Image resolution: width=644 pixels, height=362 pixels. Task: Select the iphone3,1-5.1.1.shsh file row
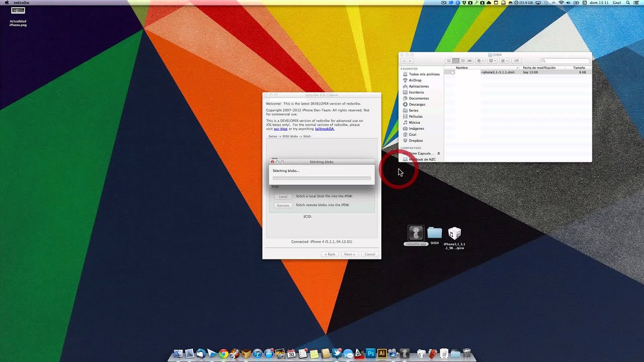(518, 72)
